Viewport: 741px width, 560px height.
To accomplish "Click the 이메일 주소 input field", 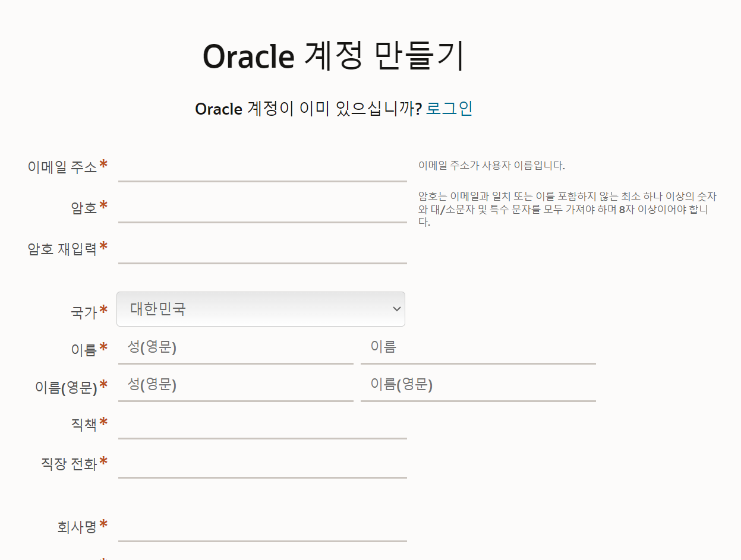I will tap(262, 167).
